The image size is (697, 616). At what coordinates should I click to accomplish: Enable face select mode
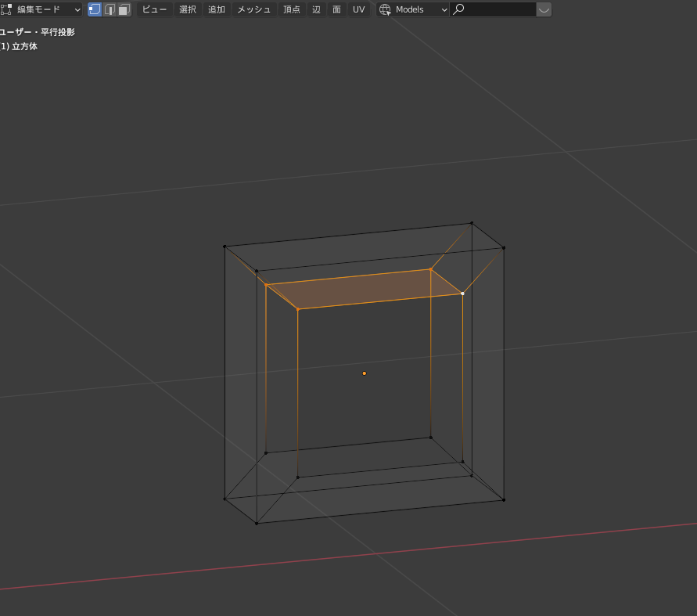tap(124, 9)
